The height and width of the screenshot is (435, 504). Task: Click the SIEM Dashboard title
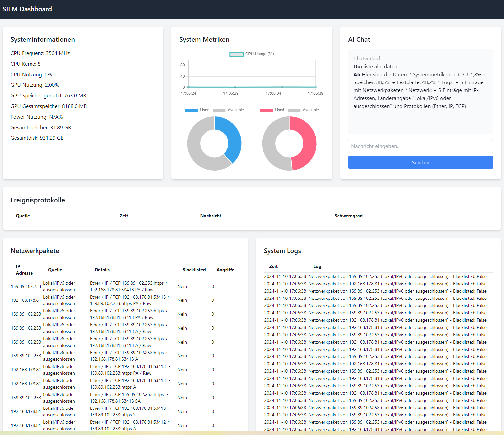tap(27, 9)
